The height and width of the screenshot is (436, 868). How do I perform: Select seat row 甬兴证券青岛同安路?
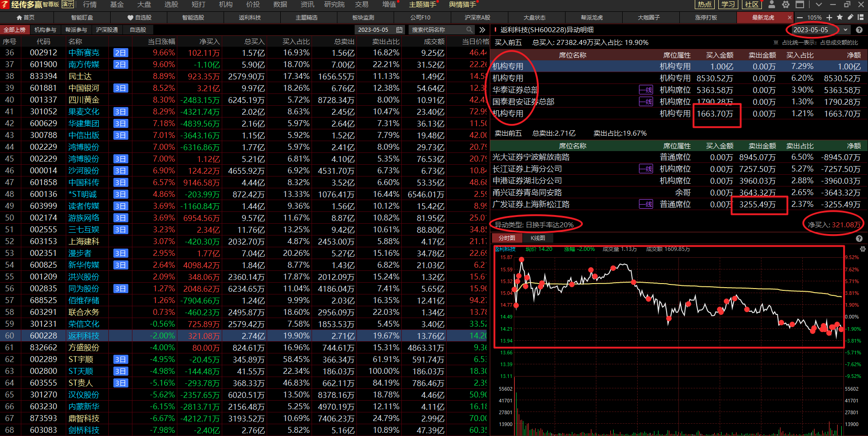678,192
